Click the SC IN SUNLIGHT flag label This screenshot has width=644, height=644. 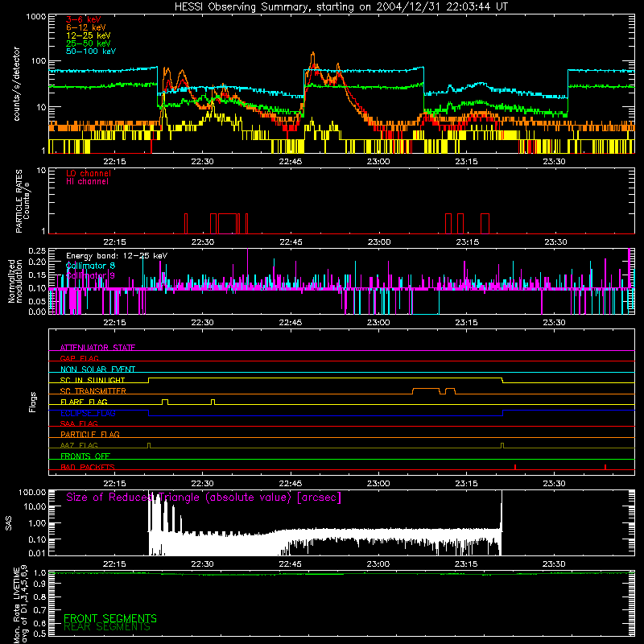click(x=93, y=380)
